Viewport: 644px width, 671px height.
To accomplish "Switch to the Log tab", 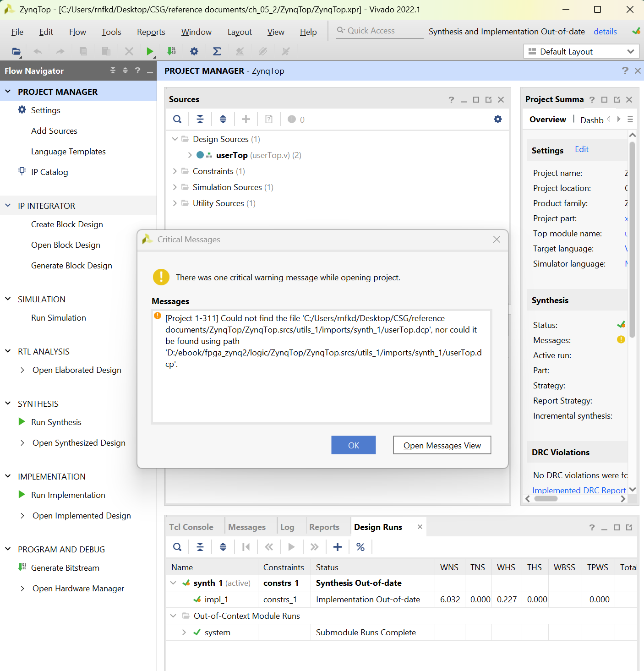I will click(287, 527).
